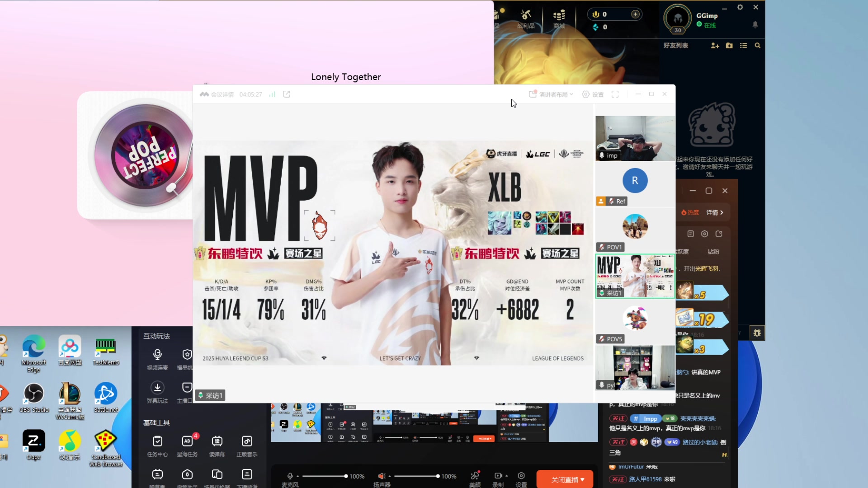Click the 在线 online status
Viewport: 868px width, 488px height.
(706, 25)
